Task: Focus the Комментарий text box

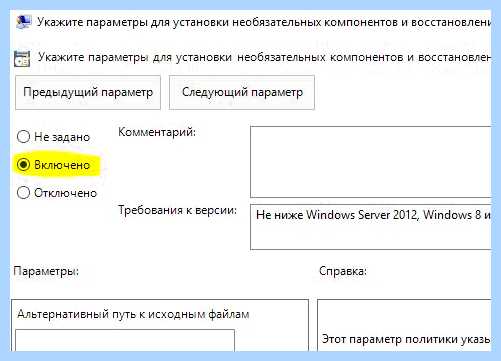Action: coord(371,162)
